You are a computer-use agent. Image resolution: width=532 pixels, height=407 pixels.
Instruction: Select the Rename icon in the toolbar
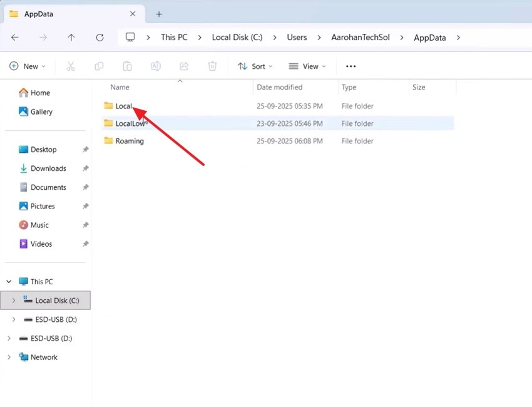point(155,66)
